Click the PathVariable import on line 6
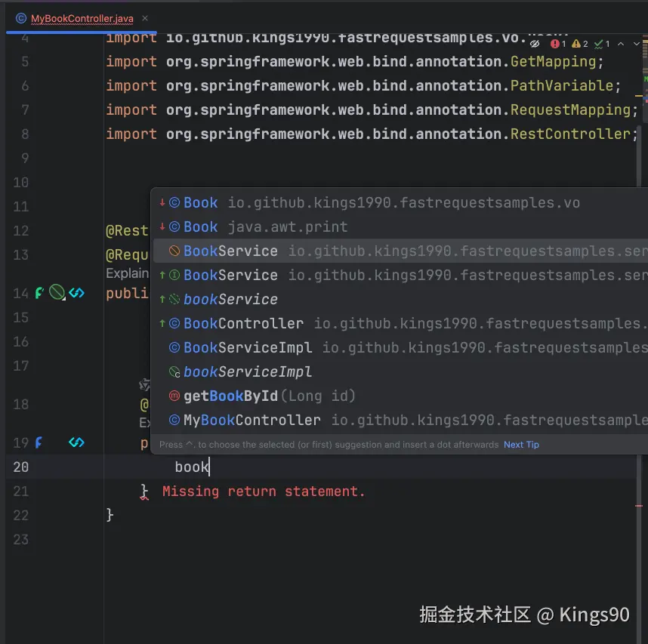 (562, 85)
